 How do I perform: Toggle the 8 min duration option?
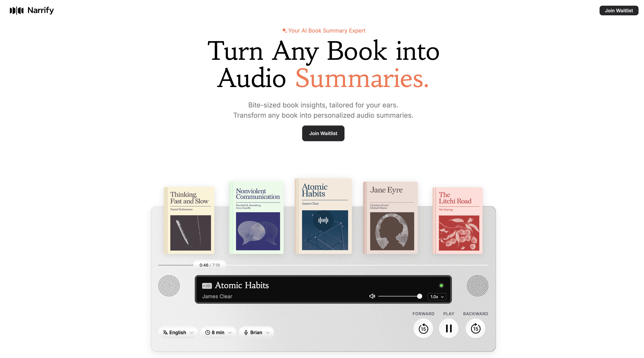[x=219, y=332]
